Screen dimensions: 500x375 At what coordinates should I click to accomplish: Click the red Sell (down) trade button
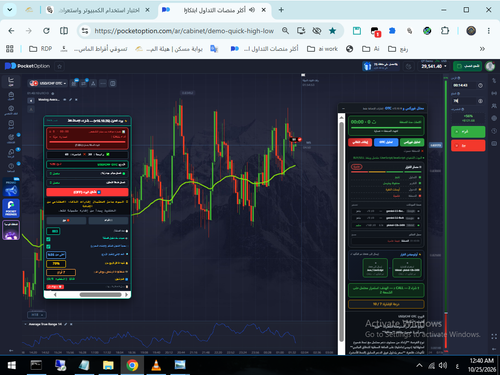pyautogui.click(x=468, y=146)
